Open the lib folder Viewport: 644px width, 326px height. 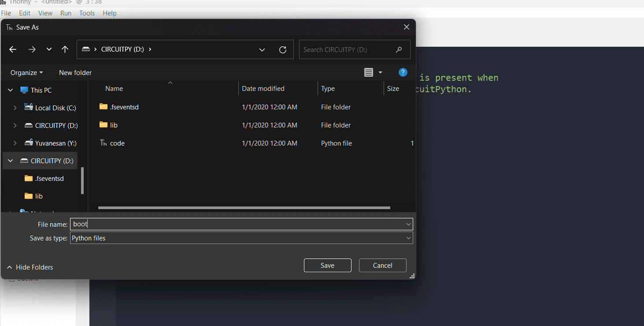tap(113, 125)
